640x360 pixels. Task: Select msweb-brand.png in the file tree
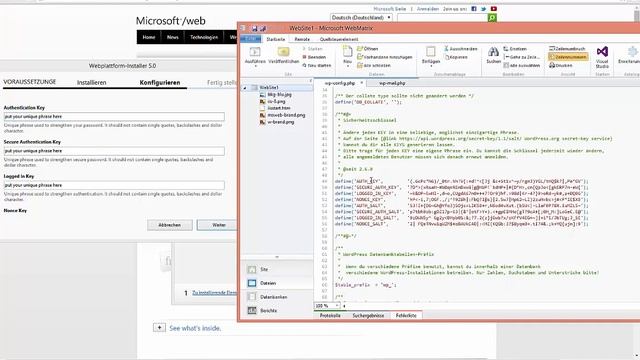click(x=286, y=115)
